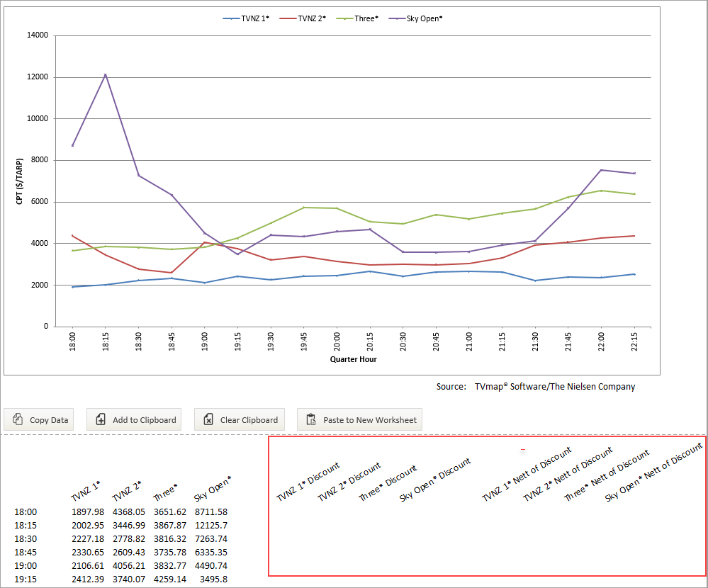The width and height of the screenshot is (708, 588).
Task: Click the Sky Open peak point at 18:15
Action: point(105,75)
